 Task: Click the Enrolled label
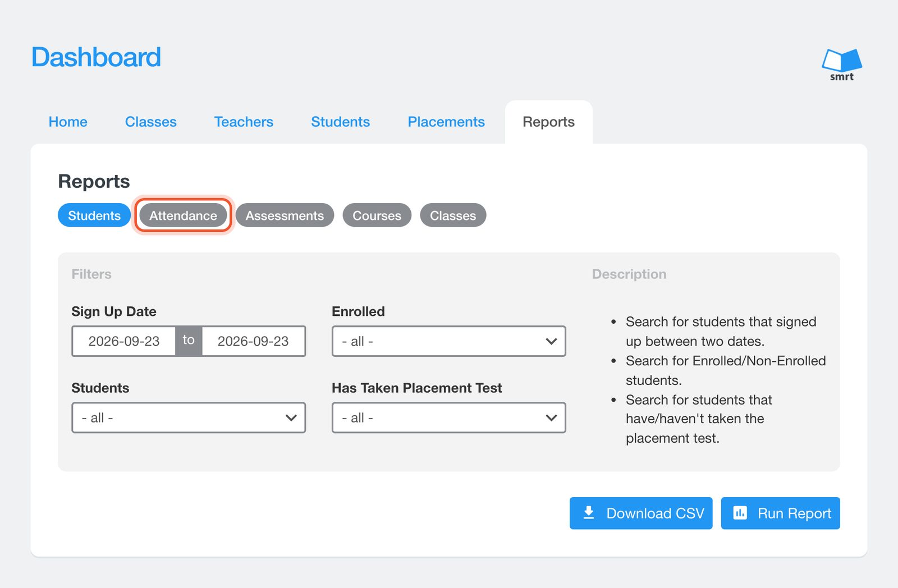point(358,311)
